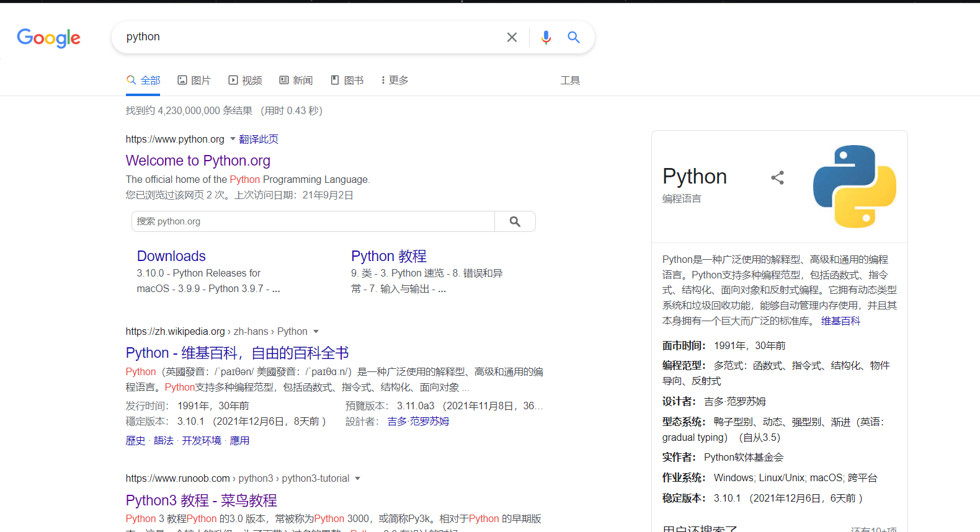Switch to the 新闻 tab
980x532 pixels.
[x=296, y=81]
